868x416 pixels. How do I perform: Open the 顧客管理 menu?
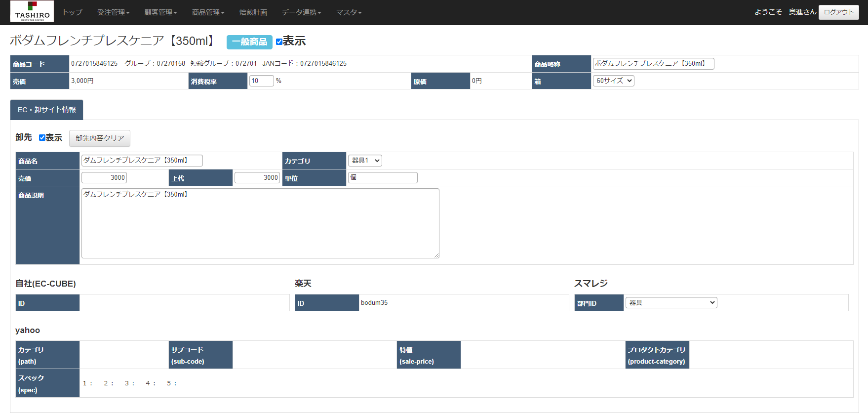(160, 12)
